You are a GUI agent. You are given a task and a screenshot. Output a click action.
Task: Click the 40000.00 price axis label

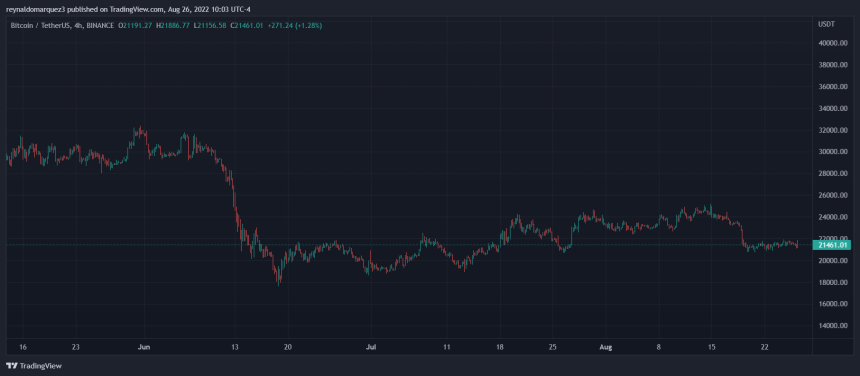[833, 43]
